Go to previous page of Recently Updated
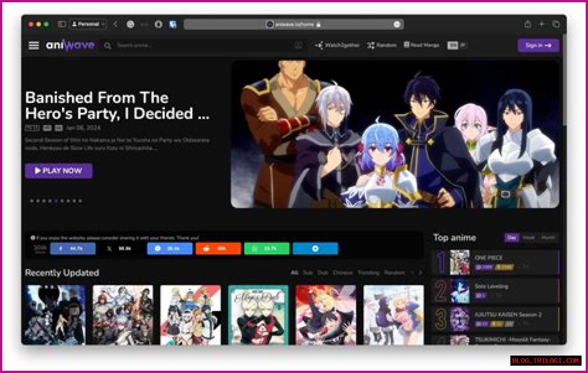The width and height of the screenshot is (588, 373). [412, 273]
